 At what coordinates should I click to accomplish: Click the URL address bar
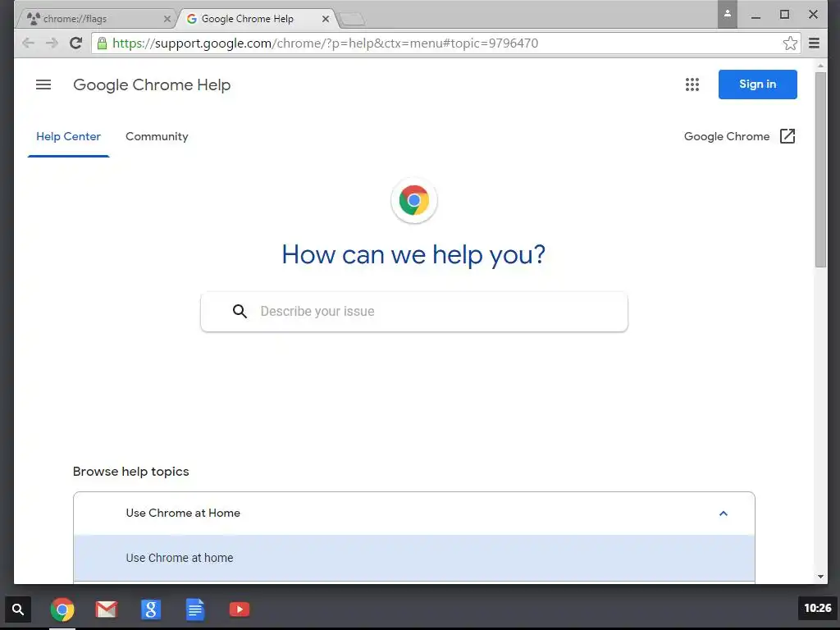pyautogui.click(x=445, y=43)
